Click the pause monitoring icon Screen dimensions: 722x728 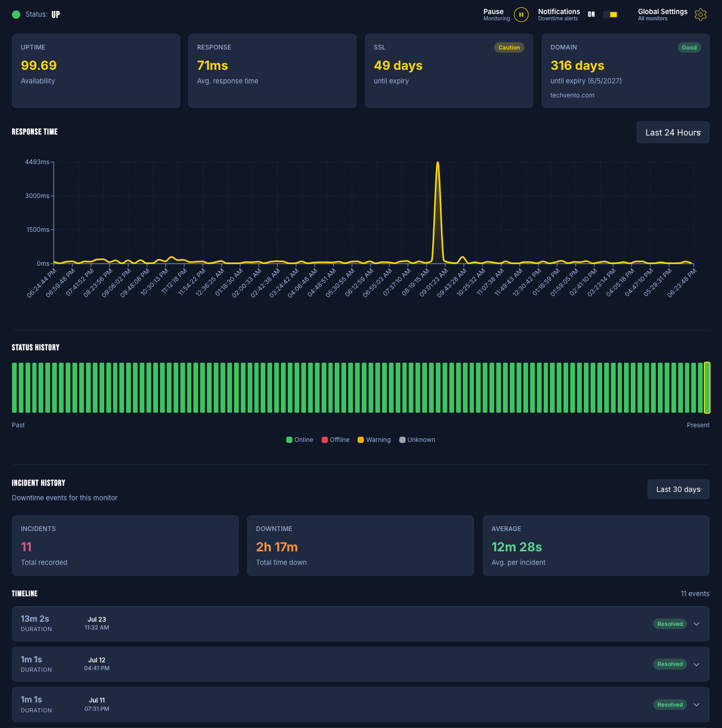click(x=521, y=15)
